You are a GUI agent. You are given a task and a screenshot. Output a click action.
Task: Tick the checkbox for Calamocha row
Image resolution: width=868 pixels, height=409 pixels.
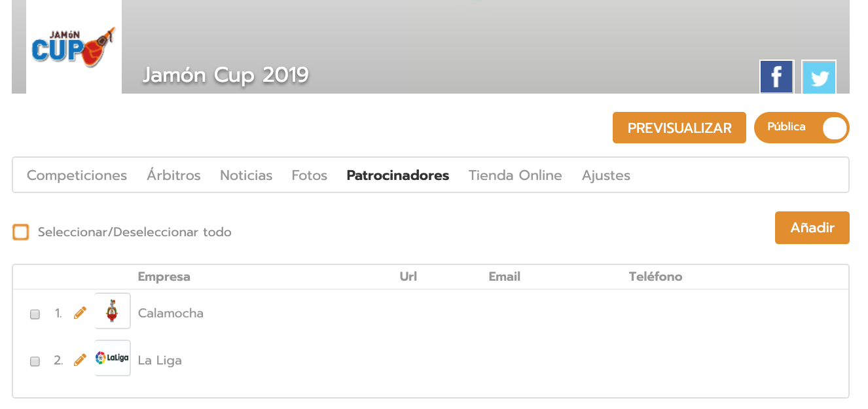pyautogui.click(x=35, y=314)
